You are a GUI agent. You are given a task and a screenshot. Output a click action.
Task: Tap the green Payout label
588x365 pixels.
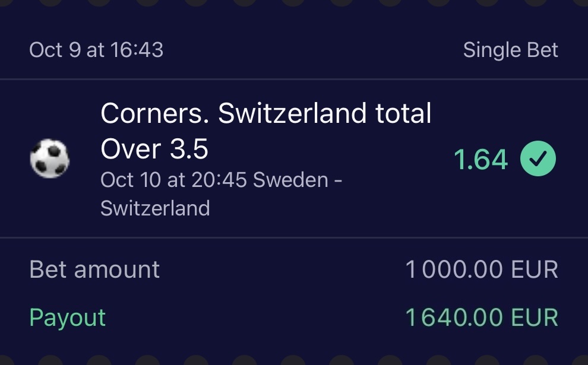(67, 318)
